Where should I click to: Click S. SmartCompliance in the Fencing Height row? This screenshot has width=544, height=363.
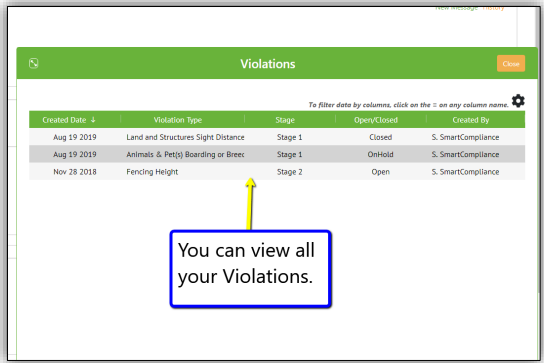coord(465,172)
